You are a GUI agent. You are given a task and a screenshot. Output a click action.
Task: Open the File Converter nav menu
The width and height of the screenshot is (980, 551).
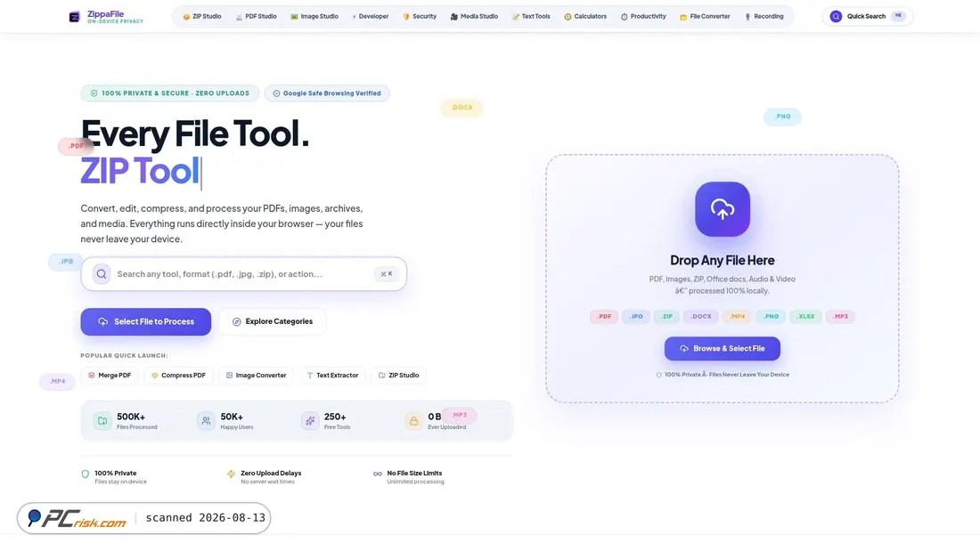click(705, 16)
